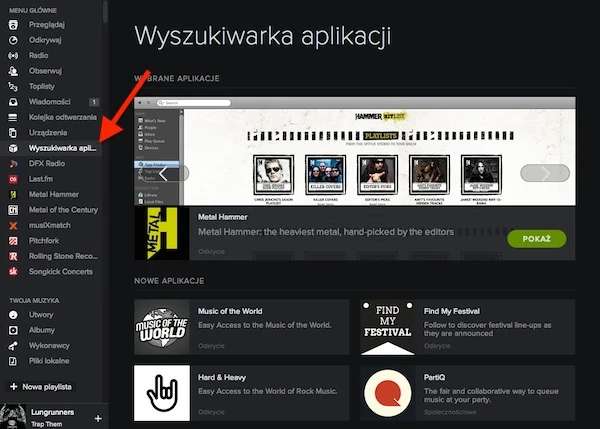Click the Metal of the Century icon

tap(13, 210)
